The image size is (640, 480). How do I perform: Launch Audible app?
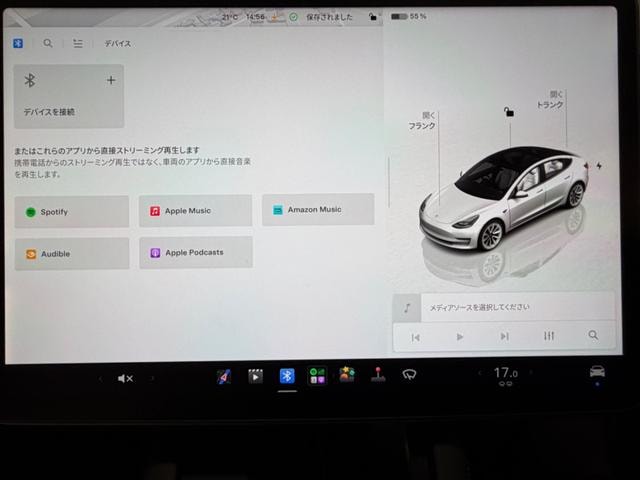72,254
